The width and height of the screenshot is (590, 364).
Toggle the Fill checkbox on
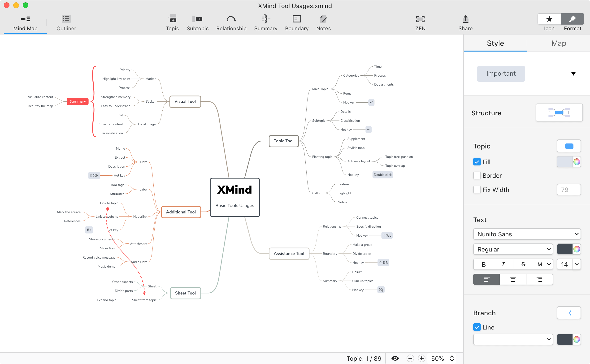[477, 161]
